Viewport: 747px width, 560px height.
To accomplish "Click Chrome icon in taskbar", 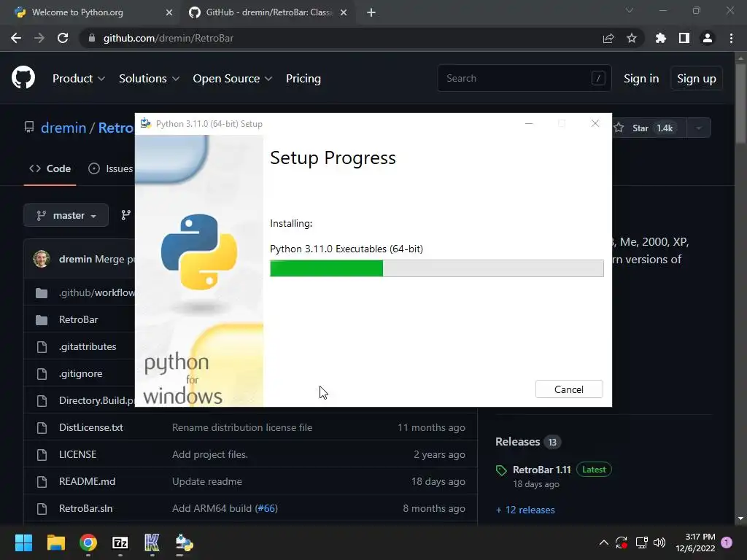I will tap(88, 542).
